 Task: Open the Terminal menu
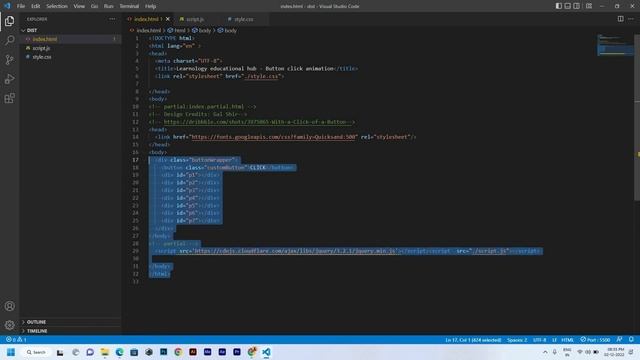(129, 6)
